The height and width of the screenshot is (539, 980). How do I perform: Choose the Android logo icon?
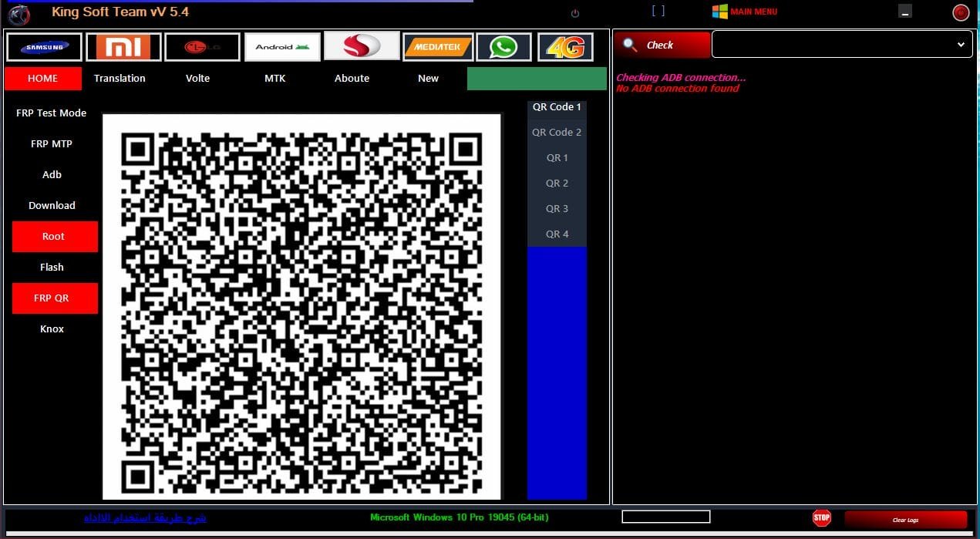pyautogui.click(x=281, y=47)
